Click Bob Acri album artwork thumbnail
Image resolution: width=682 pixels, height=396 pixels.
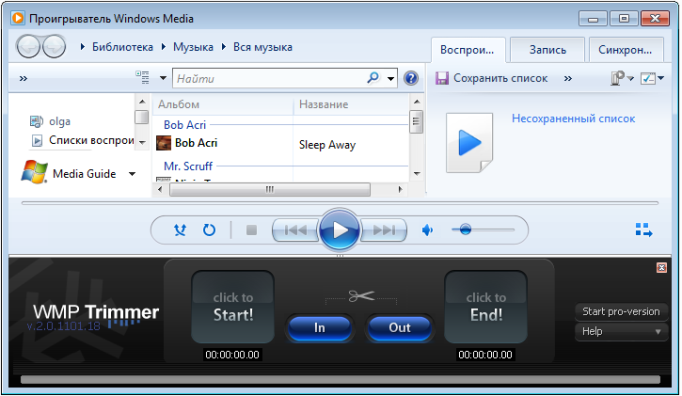click(x=164, y=143)
